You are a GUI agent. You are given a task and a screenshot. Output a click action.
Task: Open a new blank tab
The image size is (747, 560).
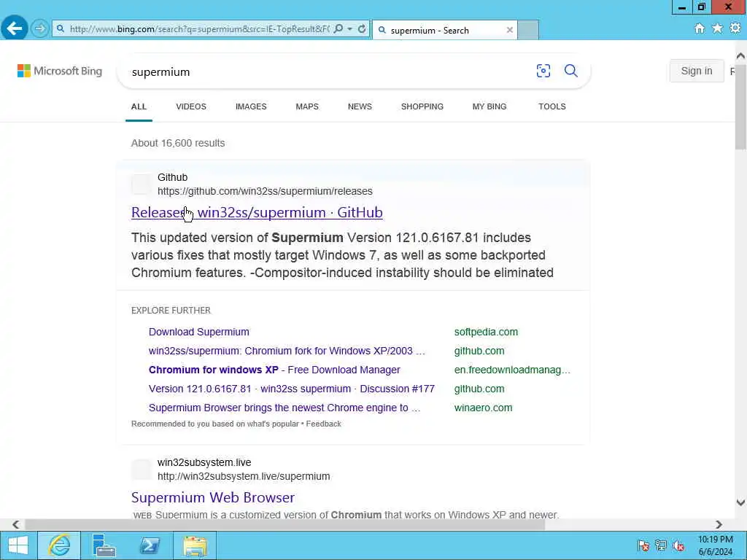[x=528, y=30]
